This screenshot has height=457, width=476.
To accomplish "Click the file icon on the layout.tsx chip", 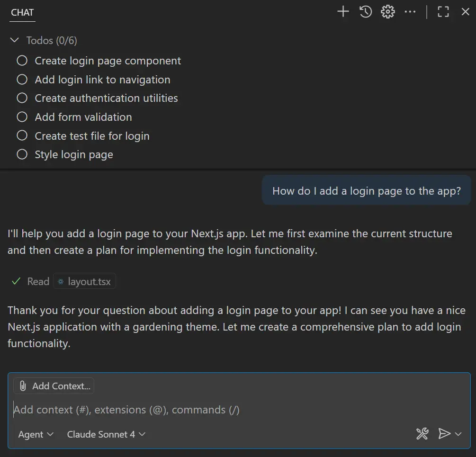I will (x=61, y=281).
